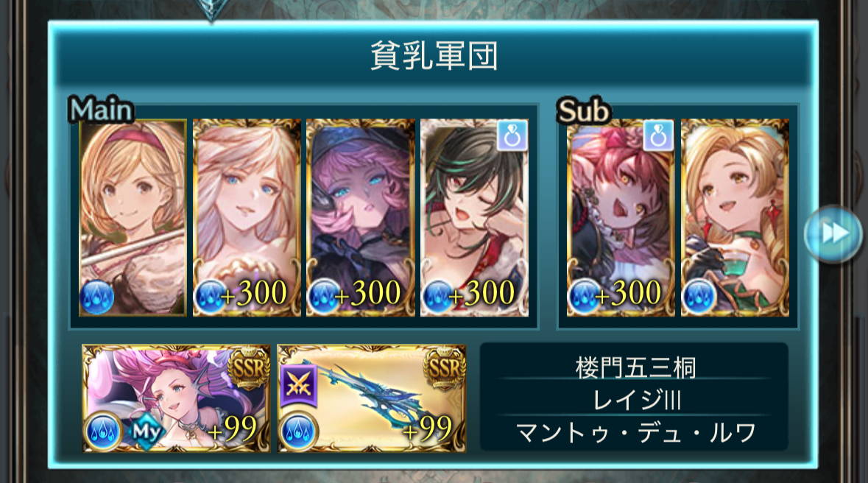
Task: Choose the purple-haired hooded character card
Action: tap(360, 218)
